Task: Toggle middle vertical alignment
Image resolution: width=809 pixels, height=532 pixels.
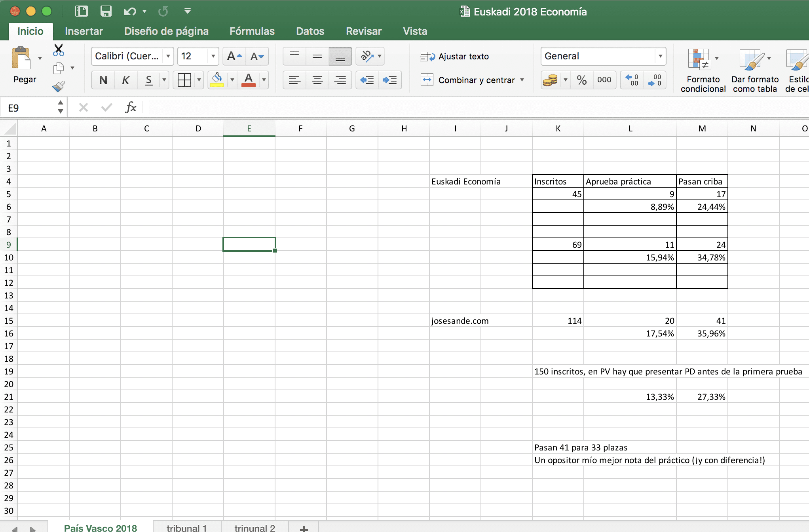Action: [x=317, y=56]
